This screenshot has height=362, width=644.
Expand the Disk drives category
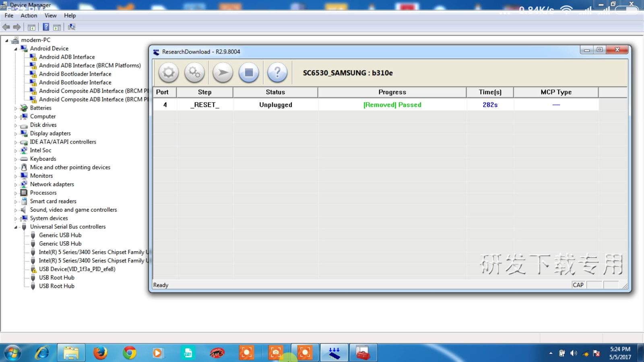tap(16, 125)
